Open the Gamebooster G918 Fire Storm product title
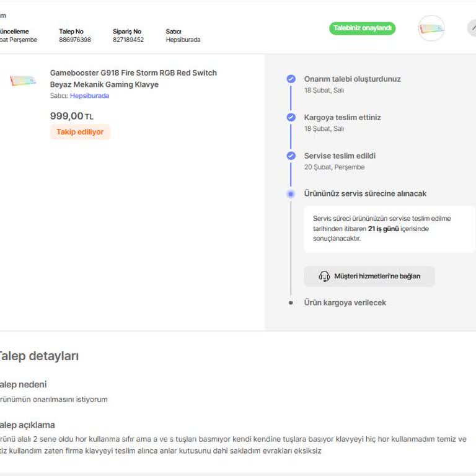The height and width of the screenshot is (476, 476). click(133, 78)
